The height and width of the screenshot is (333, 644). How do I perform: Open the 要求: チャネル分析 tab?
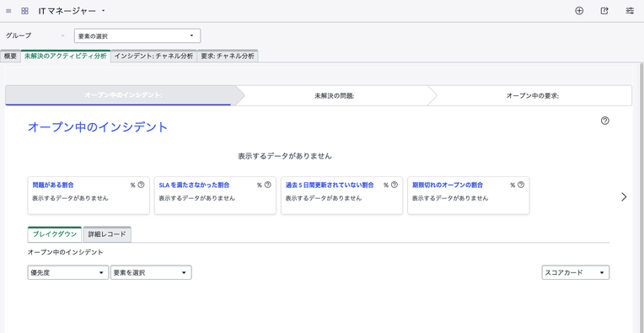coord(228,56)
